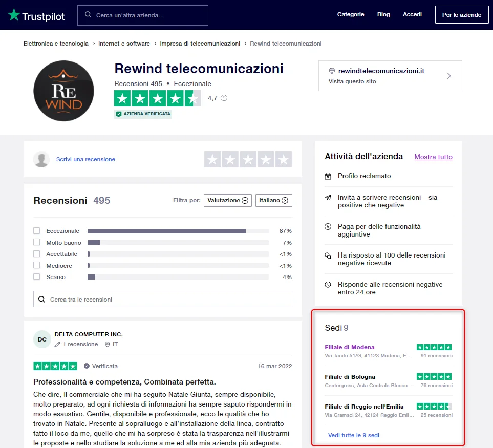Go to Impresa di telecomunicazioni breadcrumb
Image resolution: width=493 pixels, height=448 pixels.
[x=200, y=44]
